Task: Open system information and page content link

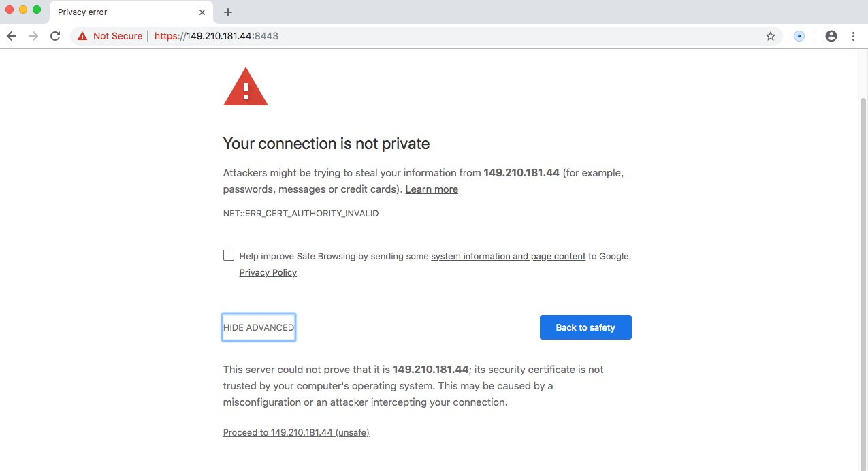Action: coord(508,257)
